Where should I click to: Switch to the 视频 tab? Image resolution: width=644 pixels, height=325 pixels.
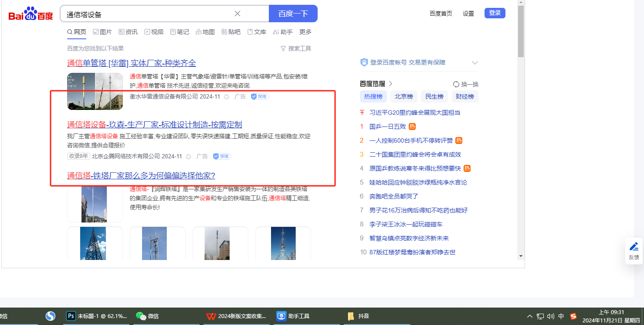coord(154,32)
